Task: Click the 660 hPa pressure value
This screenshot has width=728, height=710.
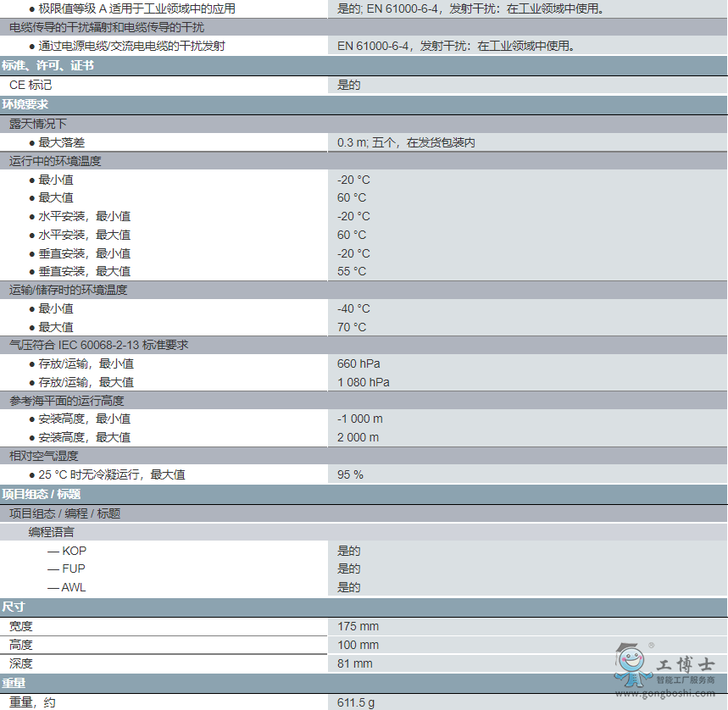Action: (358, 363)
